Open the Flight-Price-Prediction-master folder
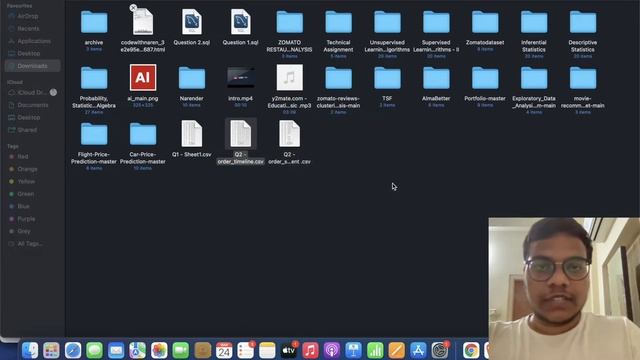This screenshot has width=640, height=360. point(94,134)
